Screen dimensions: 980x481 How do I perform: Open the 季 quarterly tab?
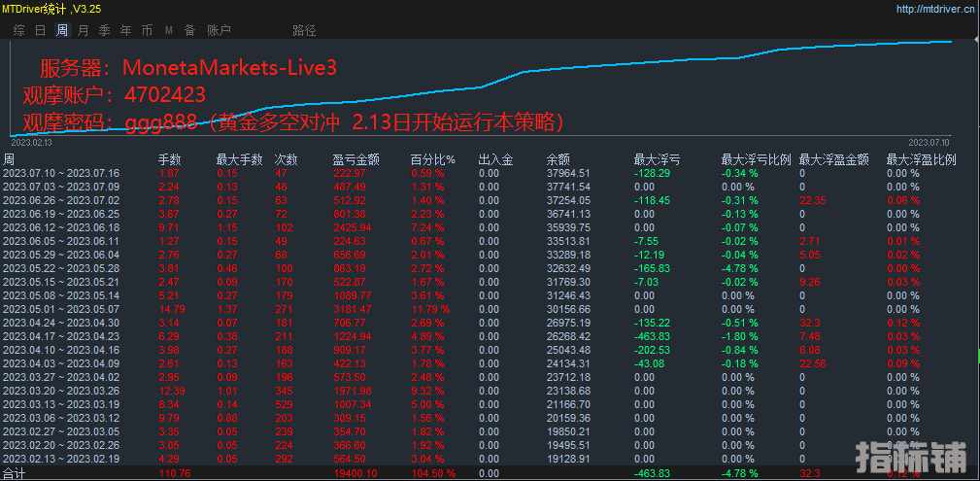coord(104,30)
